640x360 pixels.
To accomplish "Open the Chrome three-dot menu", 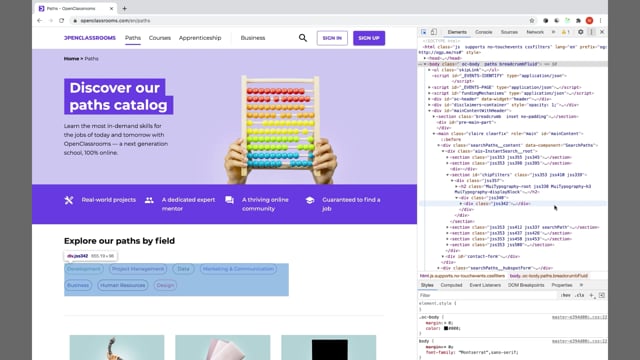I will [600, 20].
